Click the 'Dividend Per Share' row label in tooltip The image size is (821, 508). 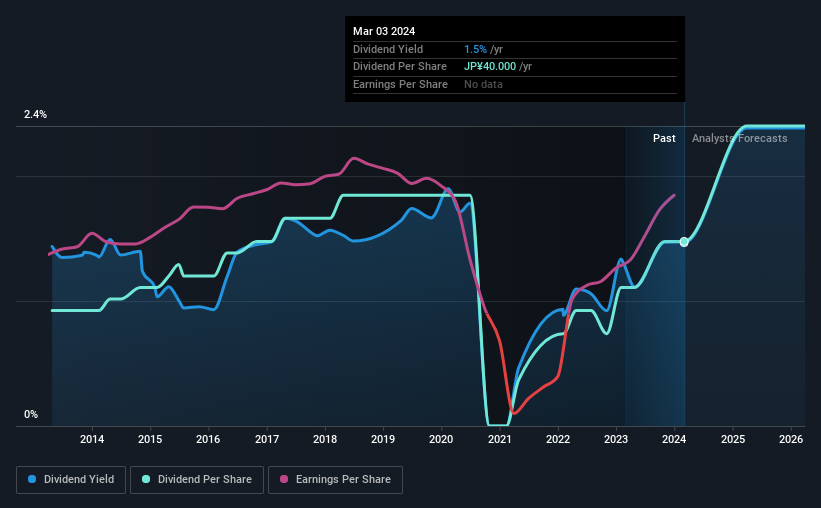(400, 67)
